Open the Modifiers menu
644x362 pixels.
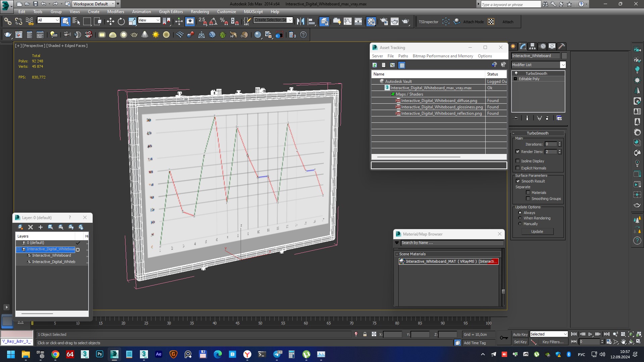tap(116, 11)
